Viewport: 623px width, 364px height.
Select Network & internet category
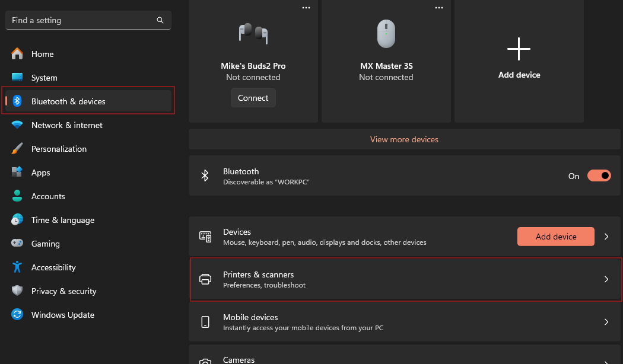(88, 125)
